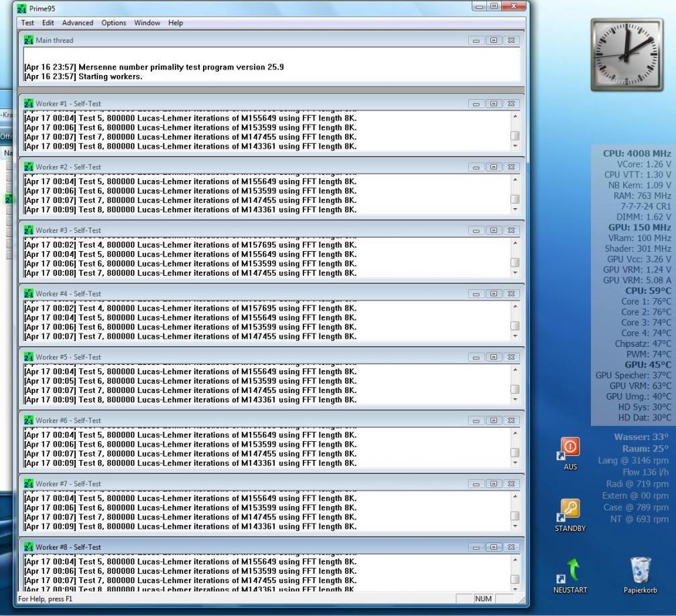Image resolution: width=676 pixels, height=616 pixels.
Task: Click the Worker #3 - Self-Test title bar
Action: [x=271, y=230]
